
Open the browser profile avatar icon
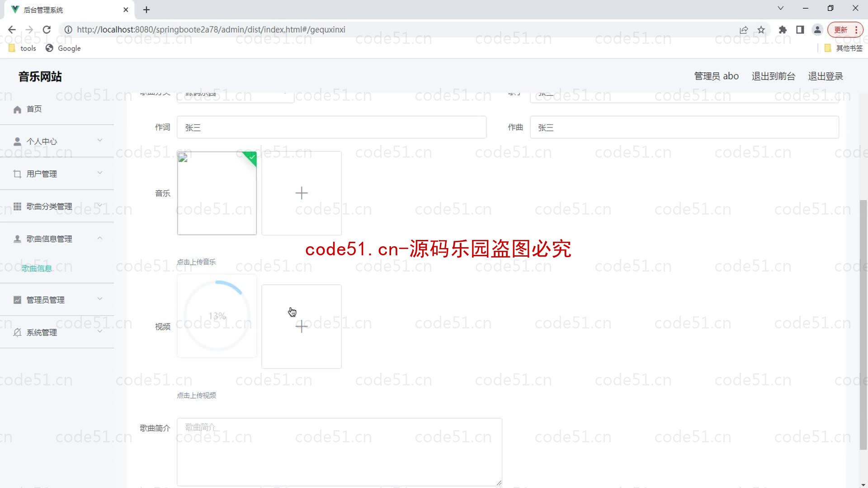click(x=817, y=30)
